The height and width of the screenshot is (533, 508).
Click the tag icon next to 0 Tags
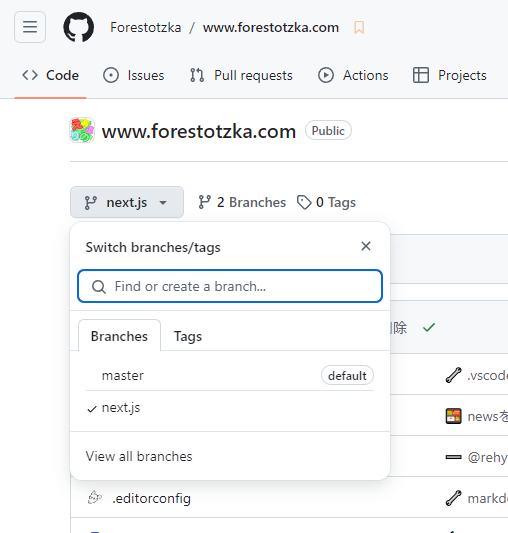click(x=304, y=202)
